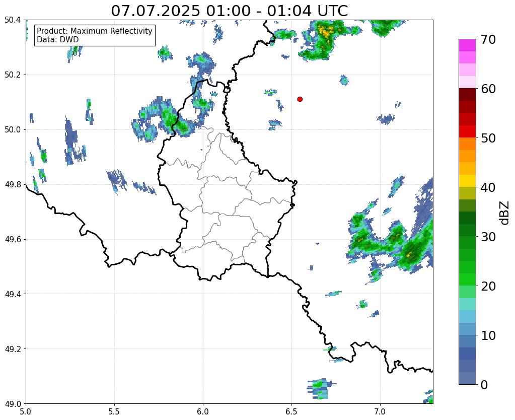Click the 49.2 latitude tick label

[13, 349]
